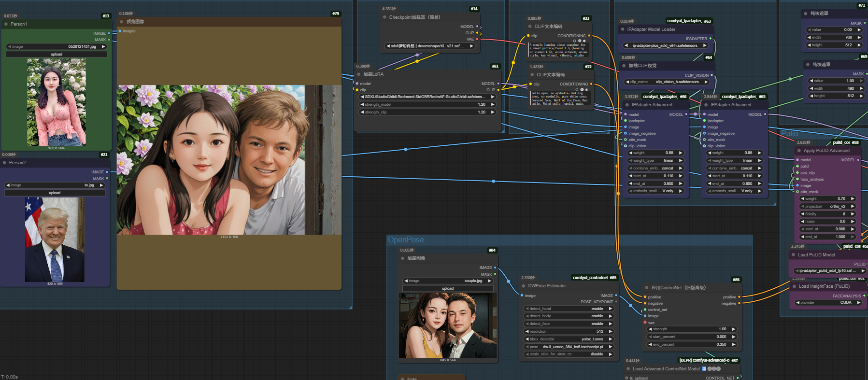This screenshot has height=380, width=868.
Task: Toggle detect_face enable in DWPose Estimator
Action: coord(569,324)
